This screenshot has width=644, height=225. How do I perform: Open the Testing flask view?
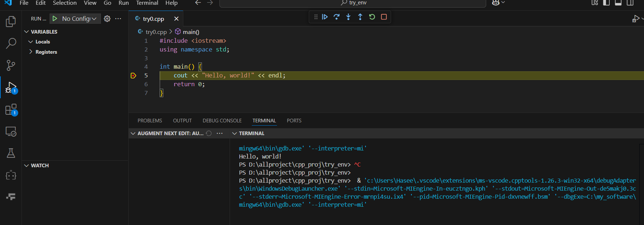click(x=11, y=153)
